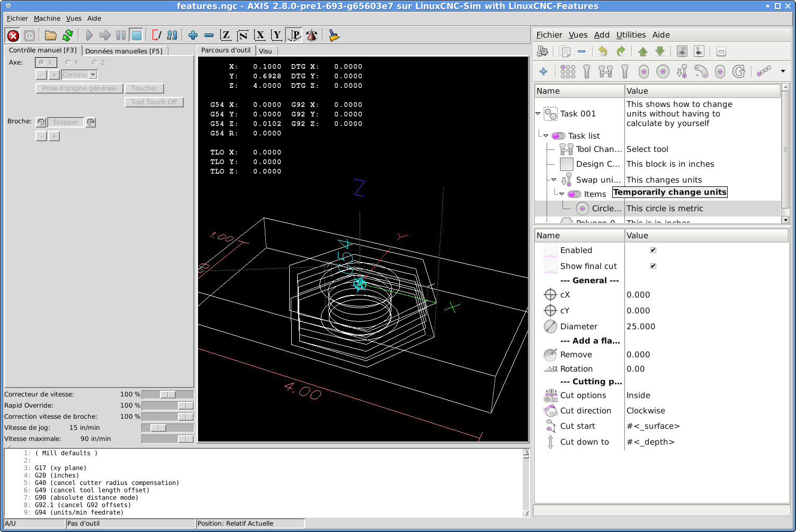The width and height of the screenshot is (796, 532).
Task: Switch to rotated Z view
Action: click(243, 35)
